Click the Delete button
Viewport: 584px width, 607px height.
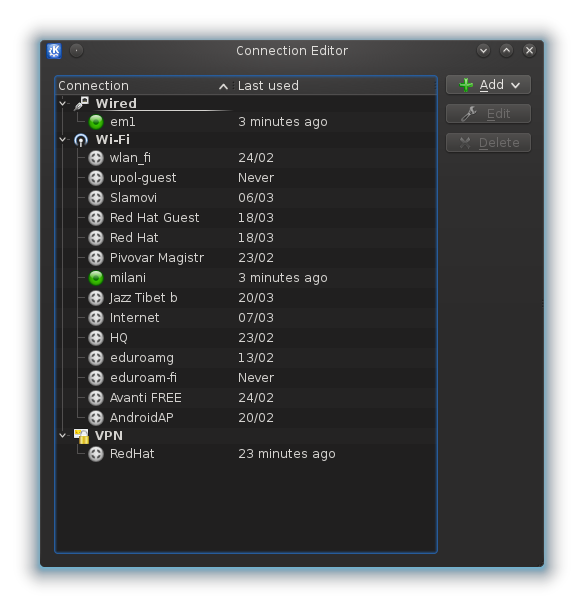coord(488,143)
